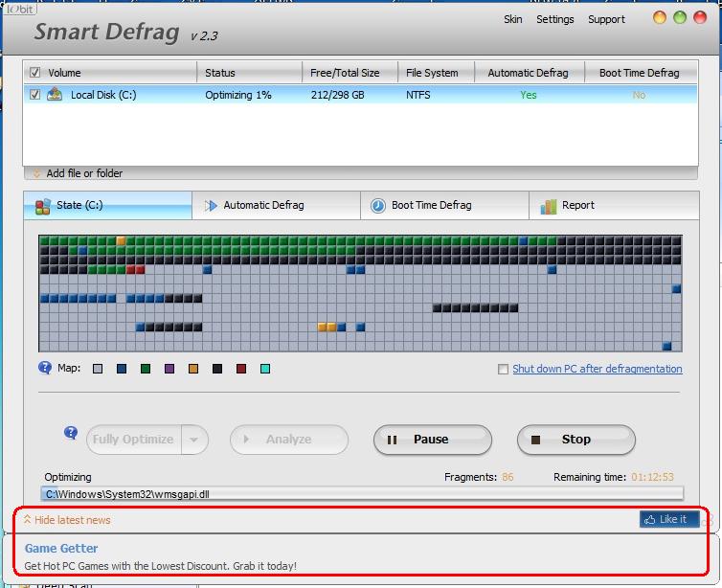This screenshot has width=722, height=588.
Task: Expand Add file or folder
Action: (84, 173)
